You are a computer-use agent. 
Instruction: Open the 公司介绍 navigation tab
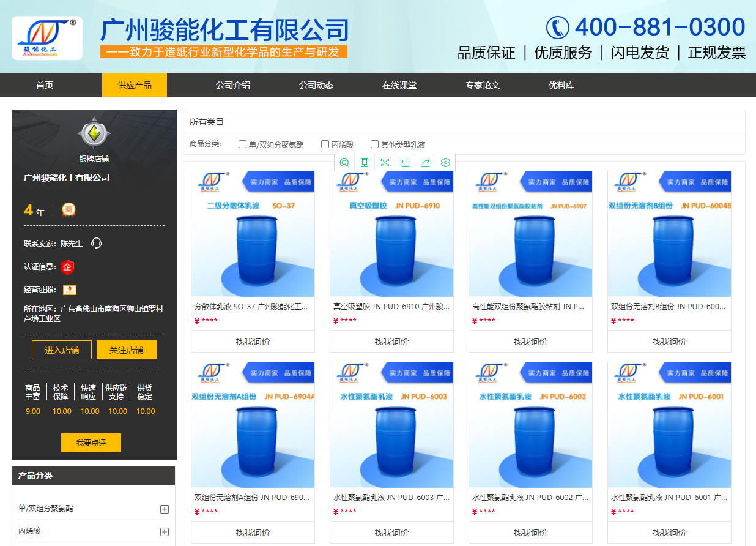coord(233,85)
